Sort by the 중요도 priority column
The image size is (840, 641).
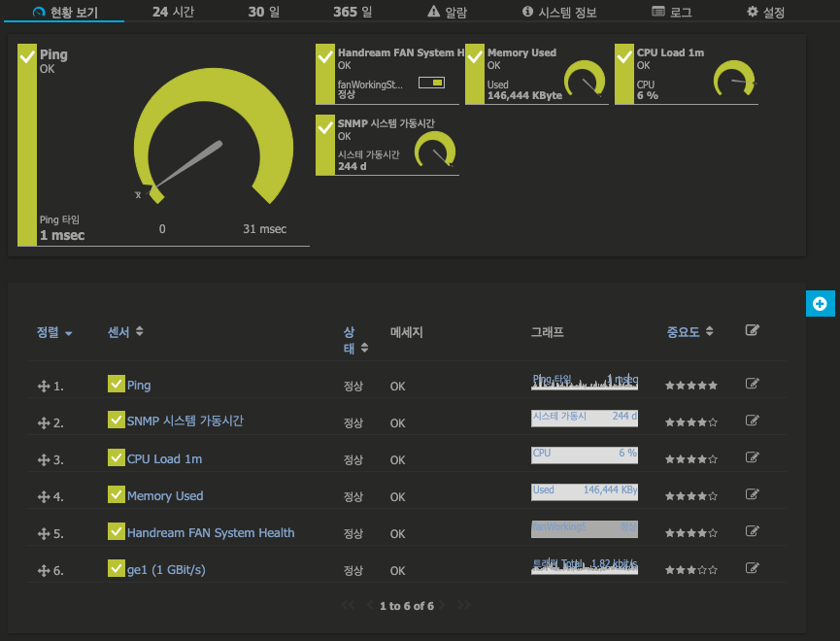tap(689, 332)
